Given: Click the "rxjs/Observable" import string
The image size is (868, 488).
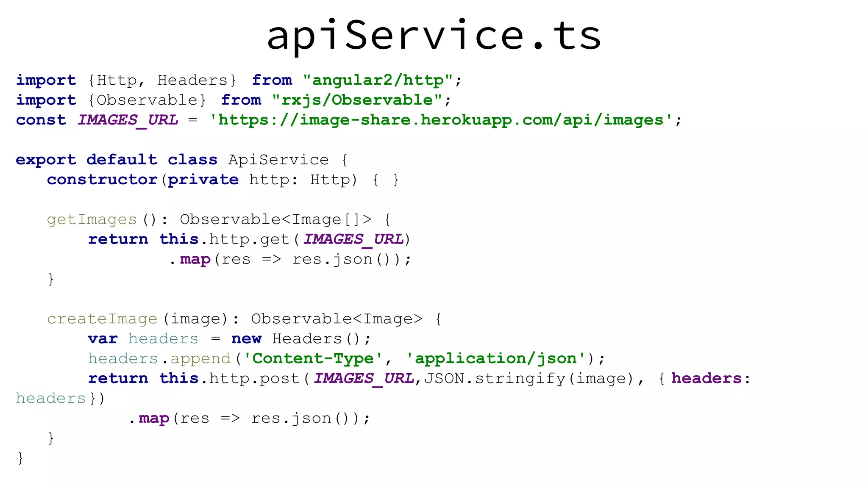Looking at the screenshot, I should tap(356, 100).
